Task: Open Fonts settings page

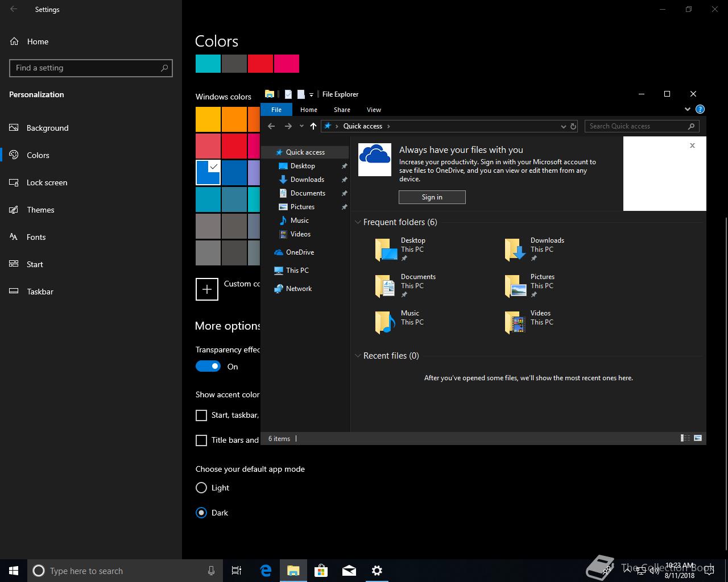Action: pyautogui.click(x=91, y=237)
